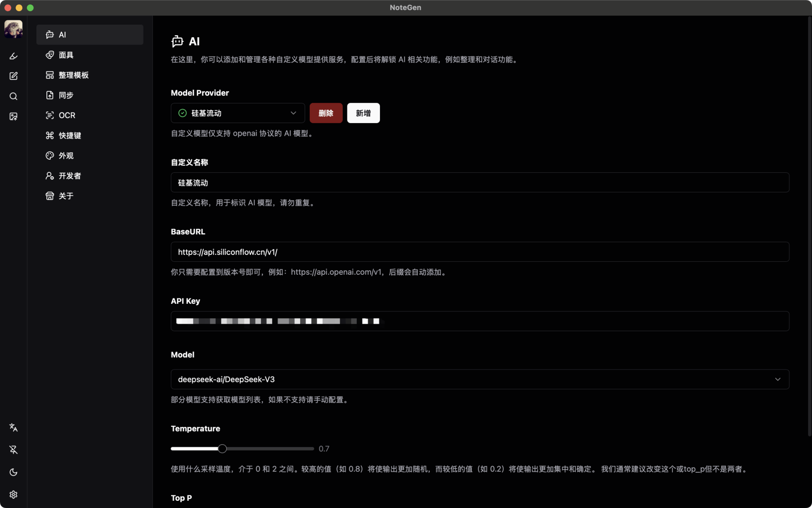Open the 同步 (sync) settings page
This screenshot has width=812, height=508.
(65, 95)
